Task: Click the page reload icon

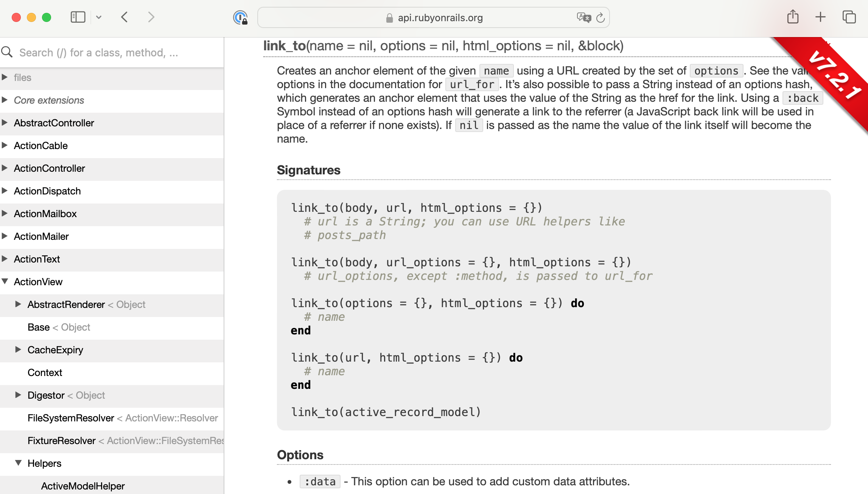Action: click(601, 17)
